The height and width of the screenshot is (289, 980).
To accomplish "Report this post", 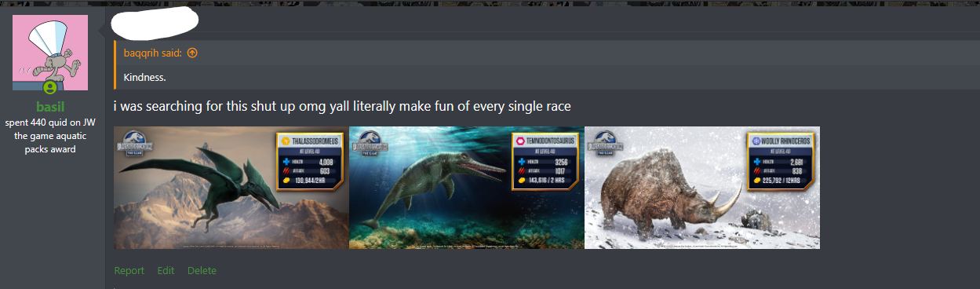I will point(129,270).
